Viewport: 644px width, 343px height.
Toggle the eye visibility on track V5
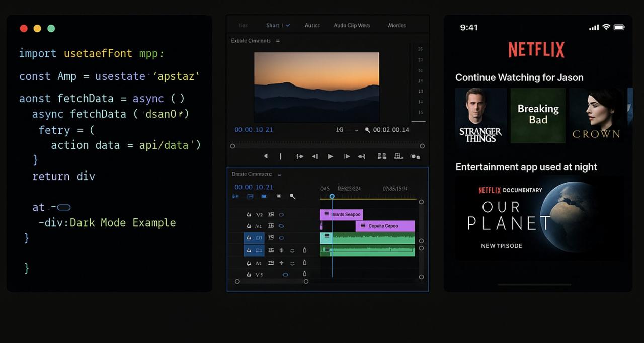pos(285,275)
